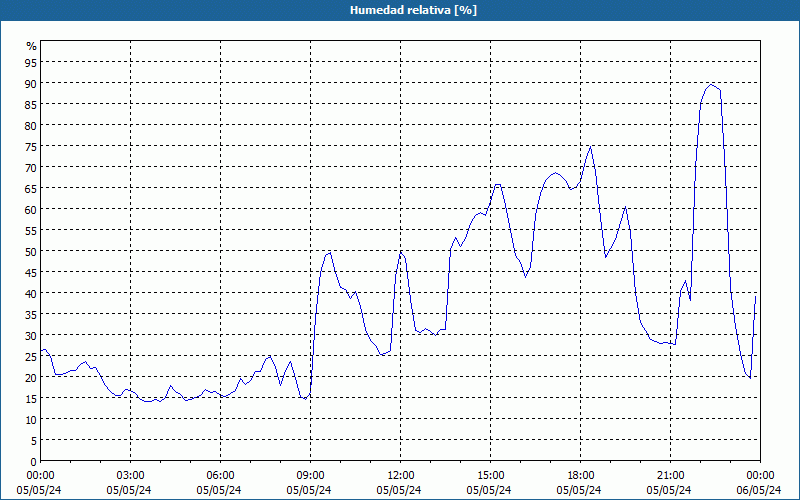Image resolution: width=800 pixels, height=500 pixels.
Task: Click the 12:00 time label on the time axis
Action: pos(401,476)
